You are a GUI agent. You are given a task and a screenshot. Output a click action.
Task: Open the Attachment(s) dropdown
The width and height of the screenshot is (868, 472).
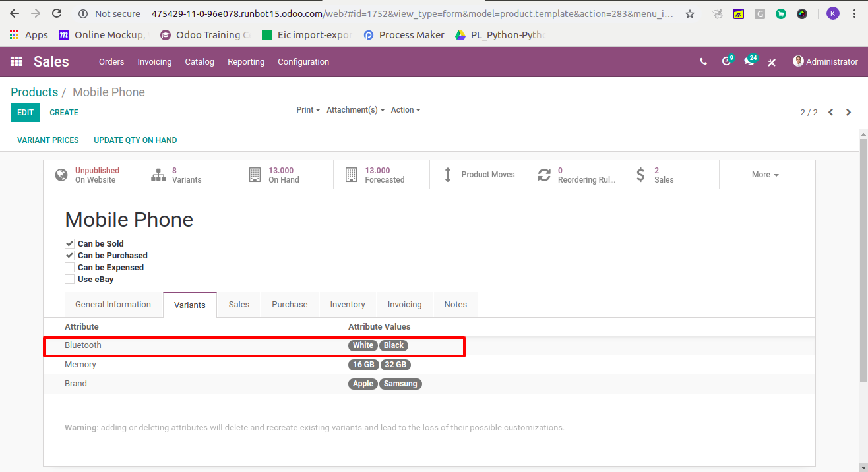356,110
